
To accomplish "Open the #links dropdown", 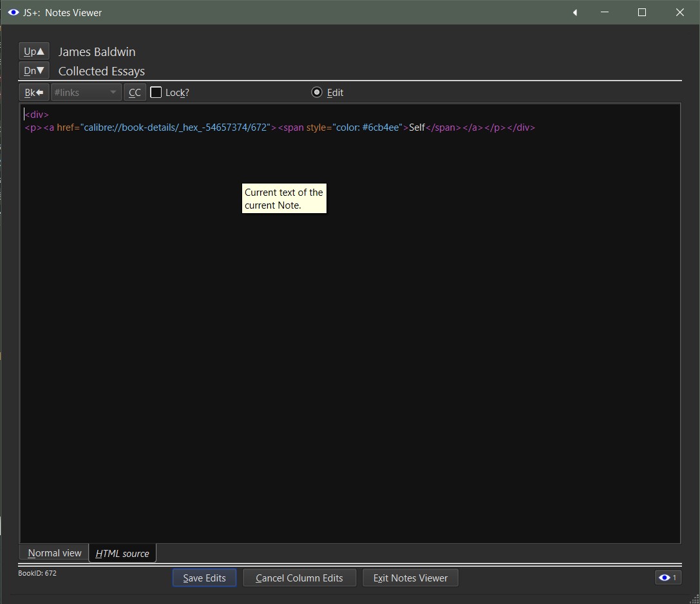I will pos(86,93).
